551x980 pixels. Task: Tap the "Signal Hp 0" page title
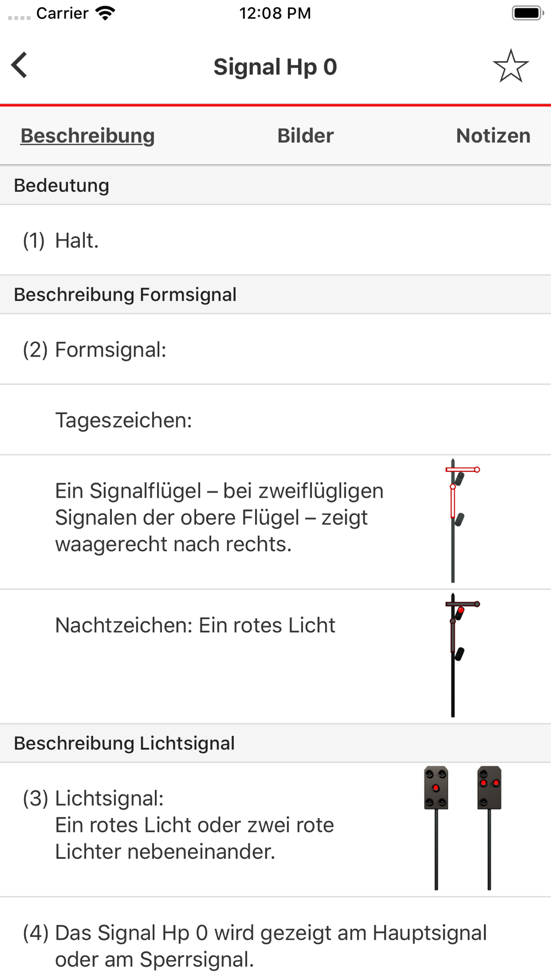pos(275,67)
